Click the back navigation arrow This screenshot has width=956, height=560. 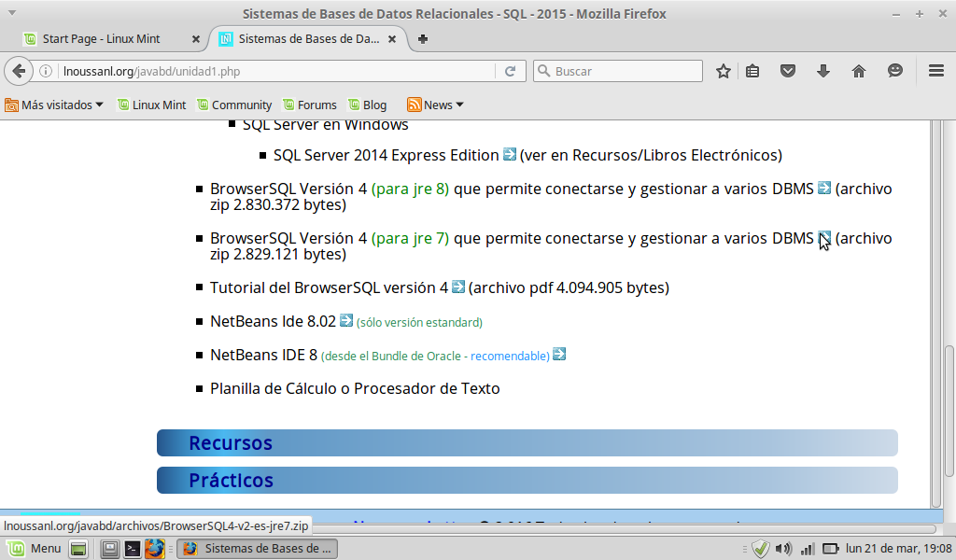(18, 71)
